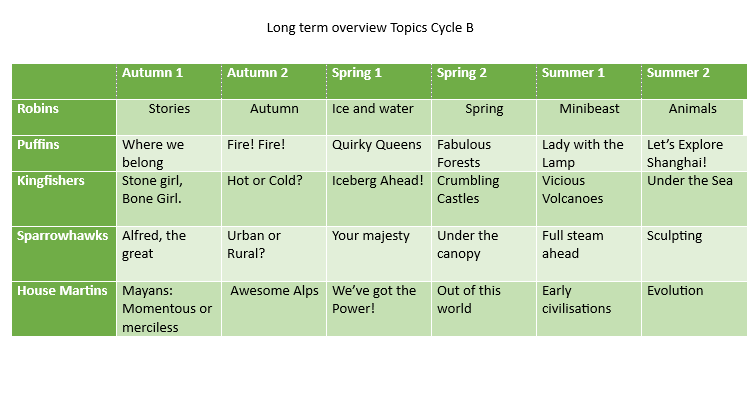The image size is (756, 402).
Task: Select the Autumn 1 column header
Action: (152, 73)
